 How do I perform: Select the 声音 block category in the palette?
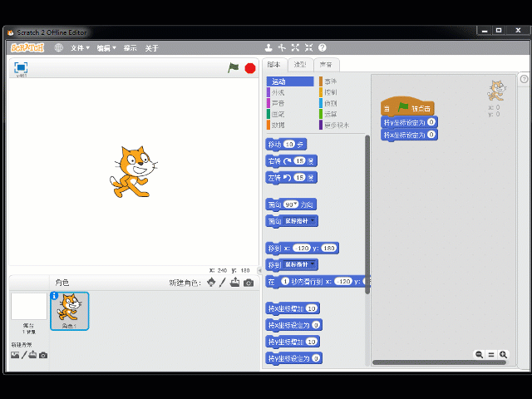coord(290,103)
